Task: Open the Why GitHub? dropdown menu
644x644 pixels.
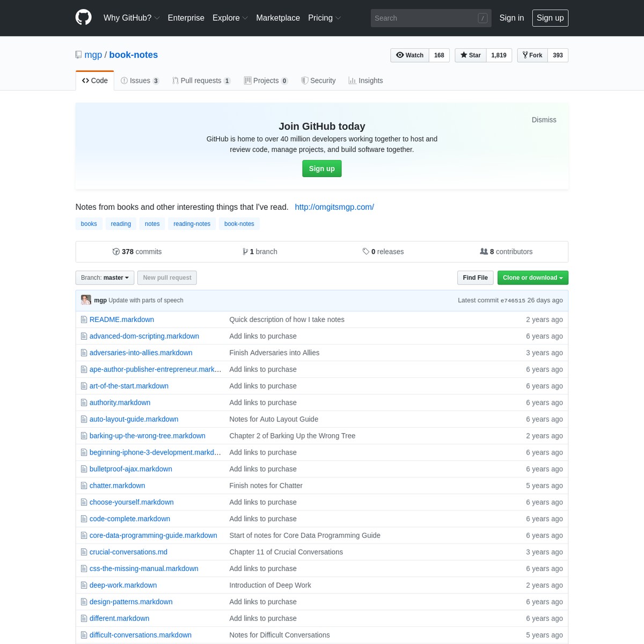Action: click(131, 18)
